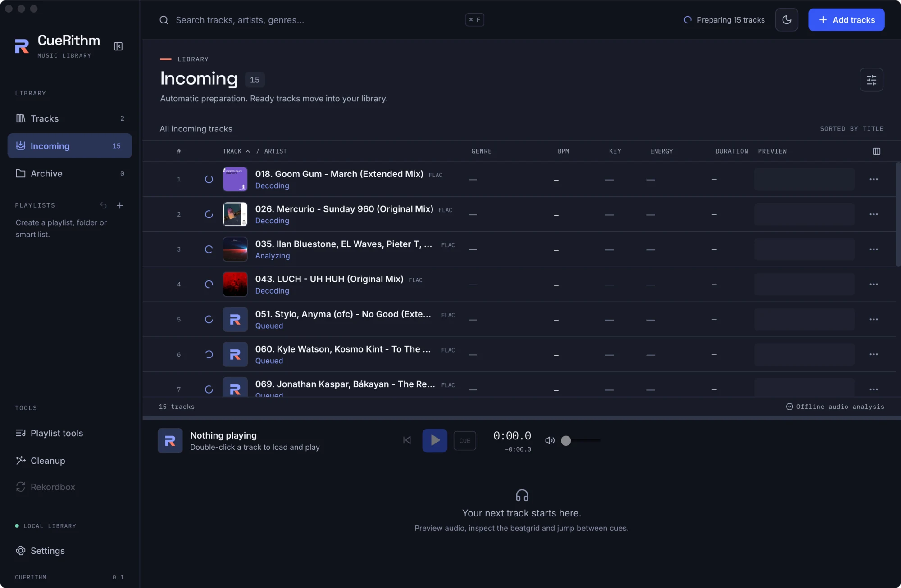Open the column chooser icon in header

pos(876,151)
